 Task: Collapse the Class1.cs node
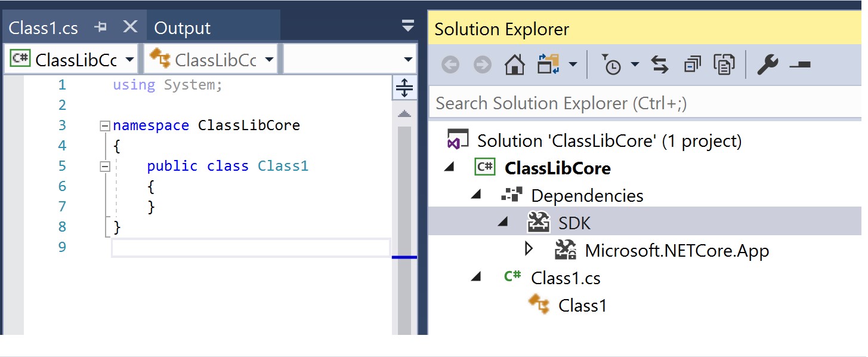coord(475,278)
